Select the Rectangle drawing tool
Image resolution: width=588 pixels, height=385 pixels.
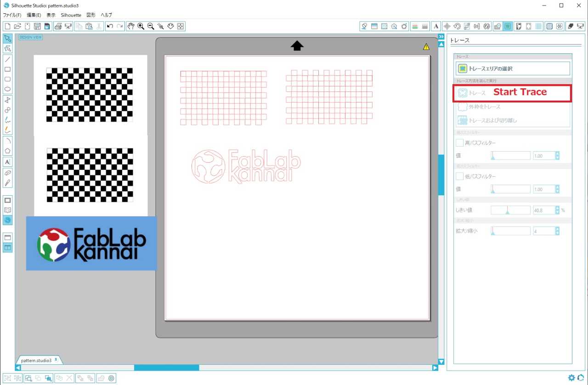7,69
